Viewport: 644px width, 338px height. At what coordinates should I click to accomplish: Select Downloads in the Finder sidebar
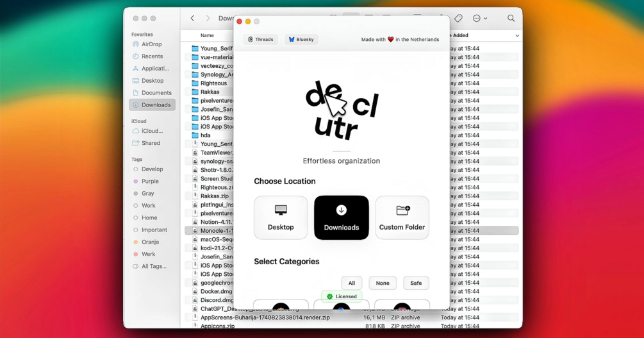[152, 105]
